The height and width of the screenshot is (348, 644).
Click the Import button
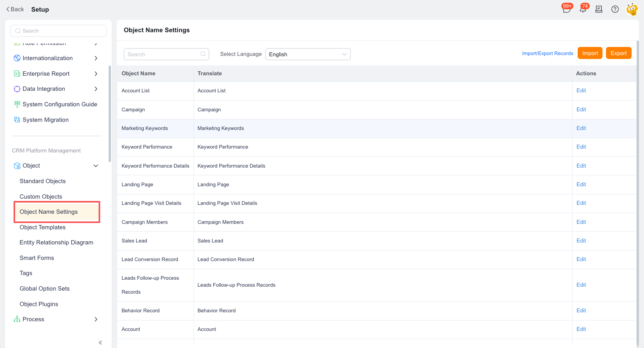(x=590, y=53)
